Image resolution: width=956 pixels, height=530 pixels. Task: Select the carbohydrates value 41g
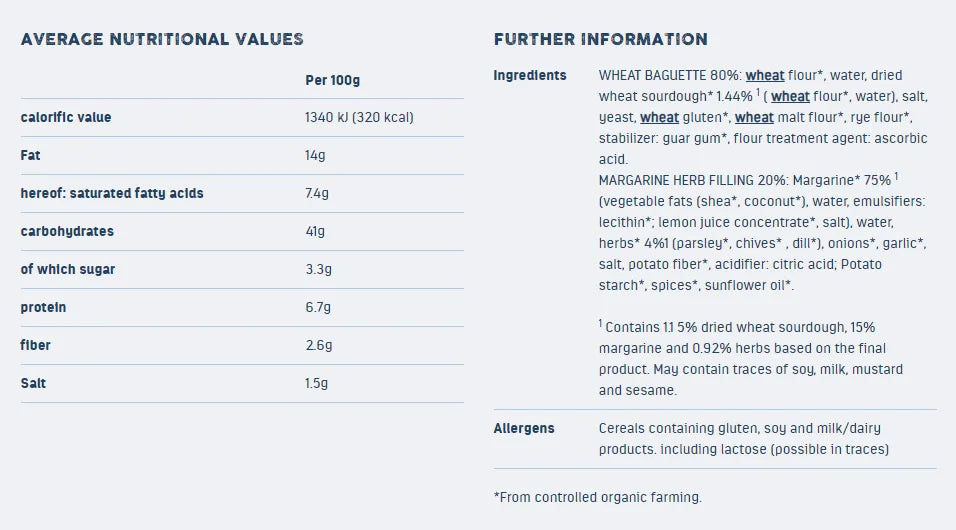pos(315,231)
